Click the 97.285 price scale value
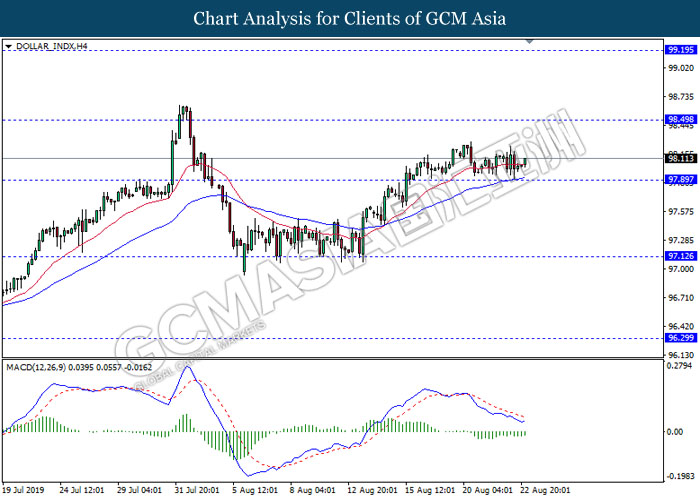The image size is (700, 500). [x=681, y=241]
